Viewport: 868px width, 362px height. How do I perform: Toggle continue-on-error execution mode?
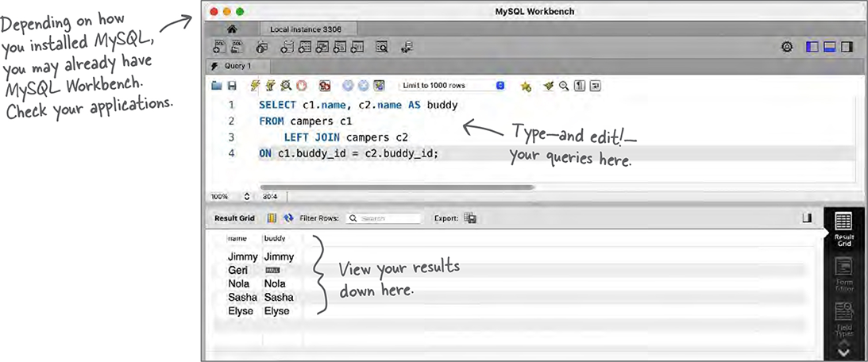click(x=325, y=86)
